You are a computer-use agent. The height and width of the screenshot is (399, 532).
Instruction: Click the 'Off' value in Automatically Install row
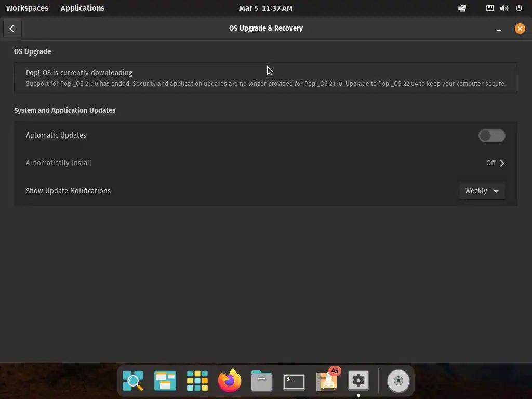(490, 163)
